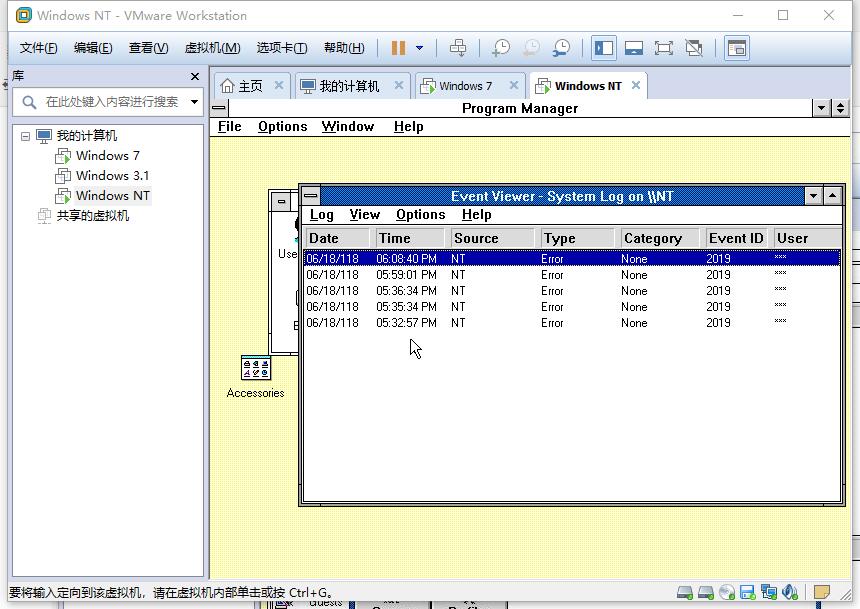
Task: Toggle the console view toolbar button
Action: 737,48
